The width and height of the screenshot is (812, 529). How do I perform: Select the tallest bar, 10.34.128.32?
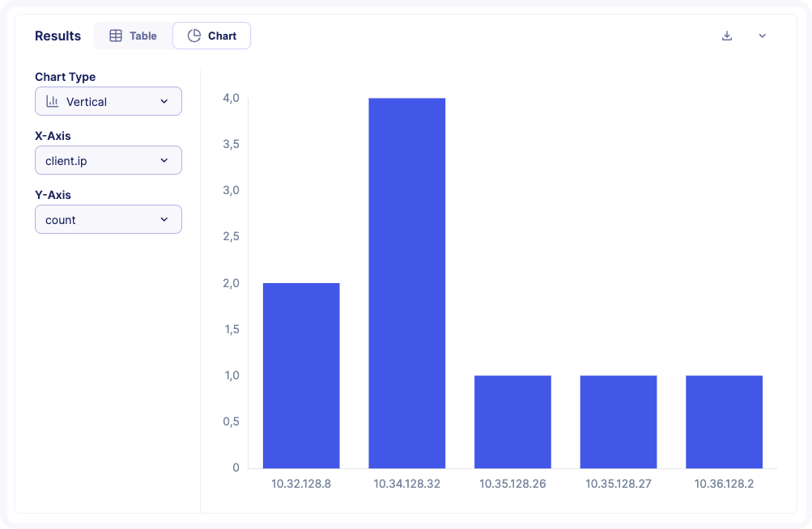point(407,283)
